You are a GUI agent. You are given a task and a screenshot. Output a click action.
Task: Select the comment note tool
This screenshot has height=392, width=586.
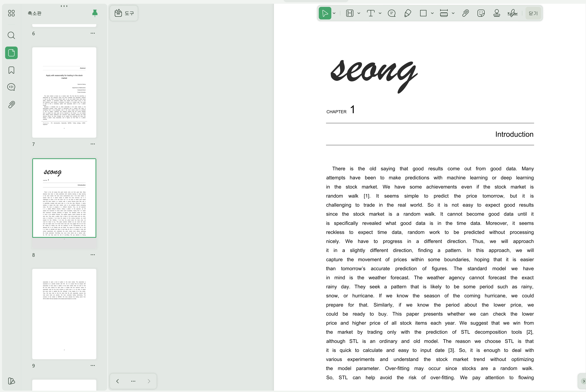[391, 13]
